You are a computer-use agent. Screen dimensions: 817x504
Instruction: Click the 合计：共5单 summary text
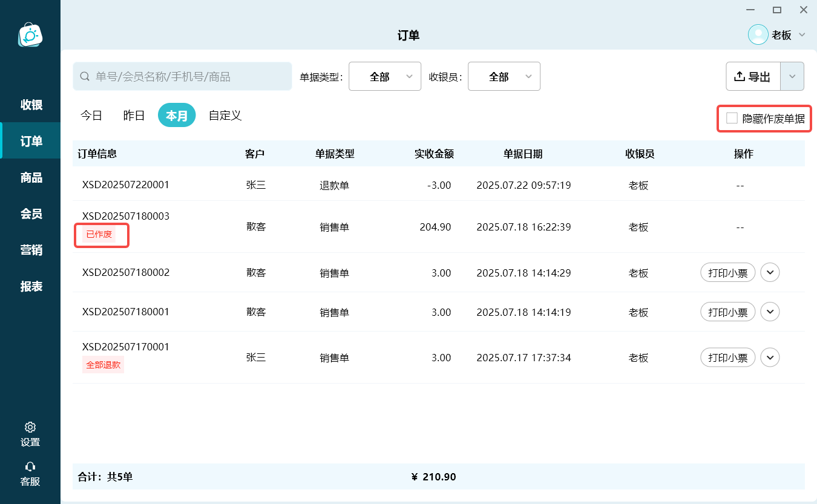[x=105, y=477]
